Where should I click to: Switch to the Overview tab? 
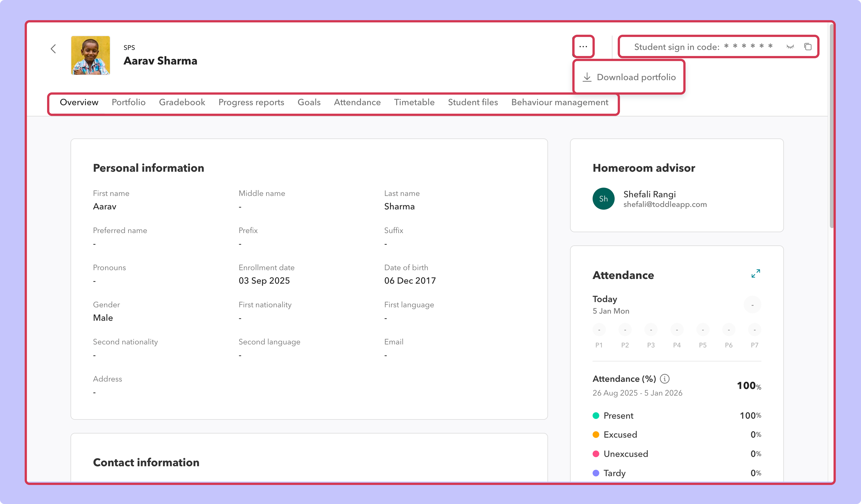coord(79,102)
